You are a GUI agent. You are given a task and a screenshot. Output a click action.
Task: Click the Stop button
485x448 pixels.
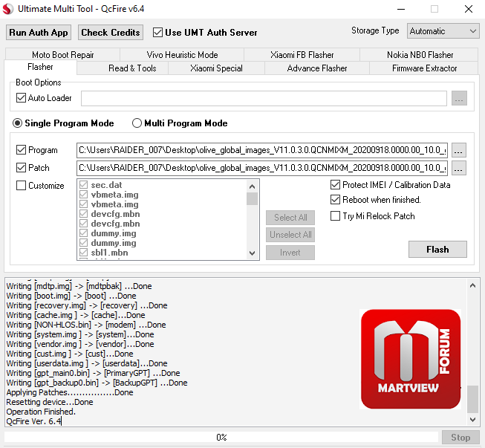[x=460, y=438]
